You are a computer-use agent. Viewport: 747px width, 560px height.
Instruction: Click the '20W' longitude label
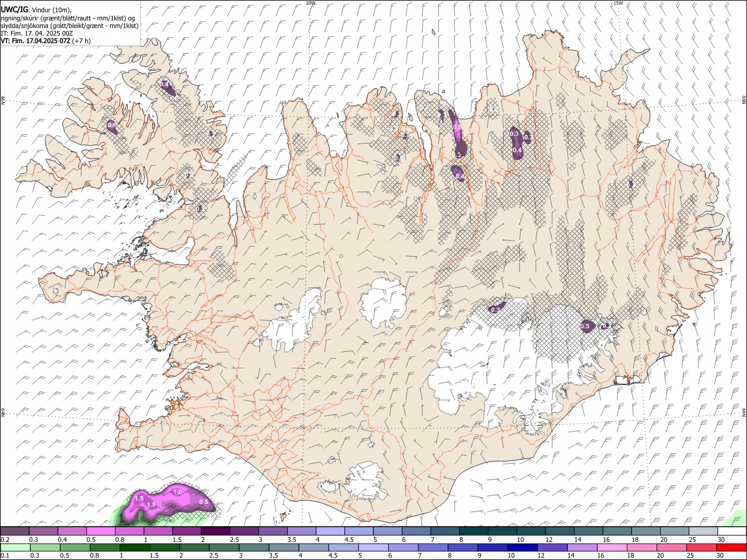click(x=311, y=3)
